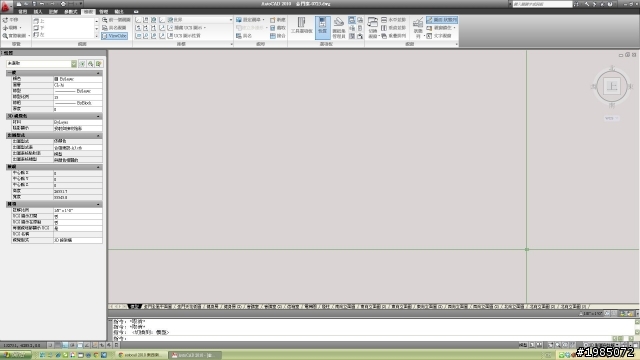
Task: Click the Orbit tool in the navigate panel
Action: click(x=11, y=28)
